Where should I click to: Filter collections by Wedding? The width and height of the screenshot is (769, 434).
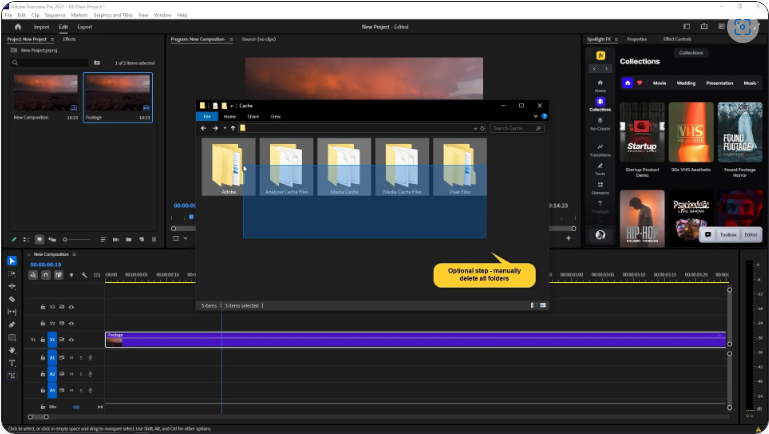686,83
